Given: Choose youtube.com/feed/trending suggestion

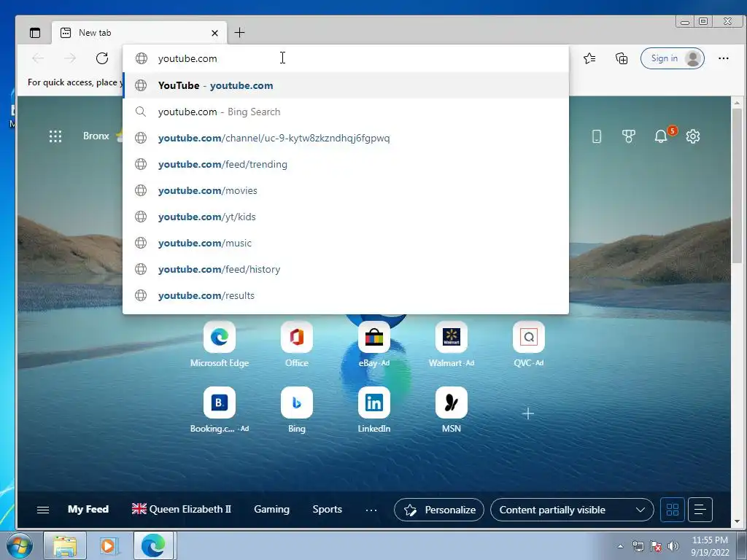Looking at the screenshot, I should click(x=346, y=164).
